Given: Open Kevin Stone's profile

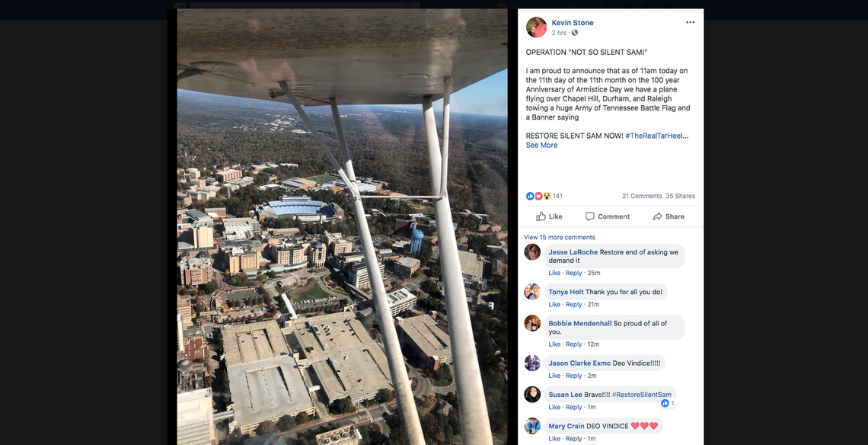Looking at the screenshot, I should pos(572,22).
